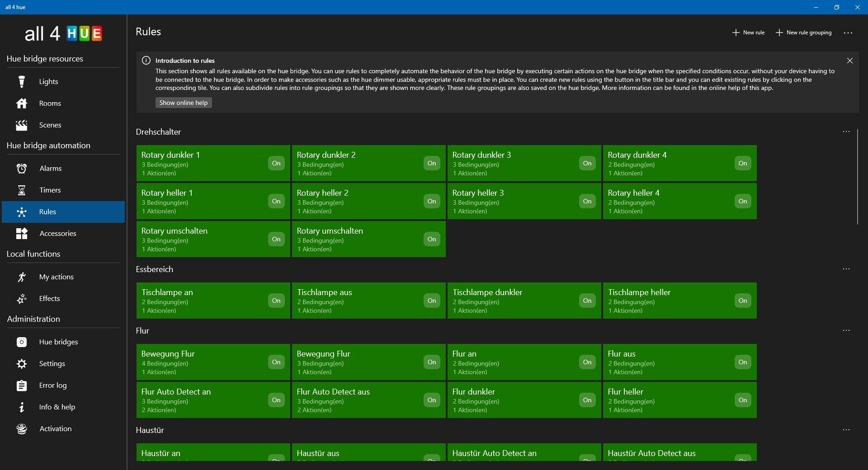
Task: Open the Hue bridges administration page
Action: (59, 342)
